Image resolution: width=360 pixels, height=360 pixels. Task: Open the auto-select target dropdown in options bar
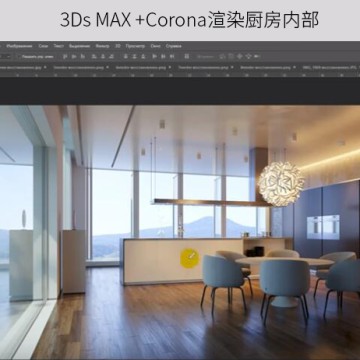coord(6,57)
